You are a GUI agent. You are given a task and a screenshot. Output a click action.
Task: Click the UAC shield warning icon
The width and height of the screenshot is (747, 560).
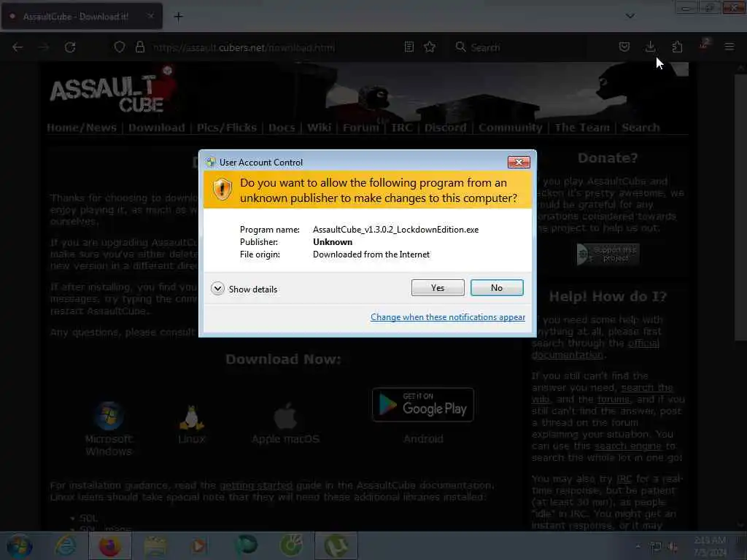pyautogui.click(x=222, y=190)
